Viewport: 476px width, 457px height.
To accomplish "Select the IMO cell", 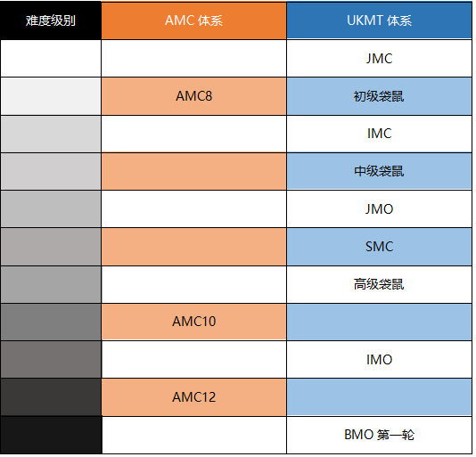I will pyautogui.click(x=380, y=360).
